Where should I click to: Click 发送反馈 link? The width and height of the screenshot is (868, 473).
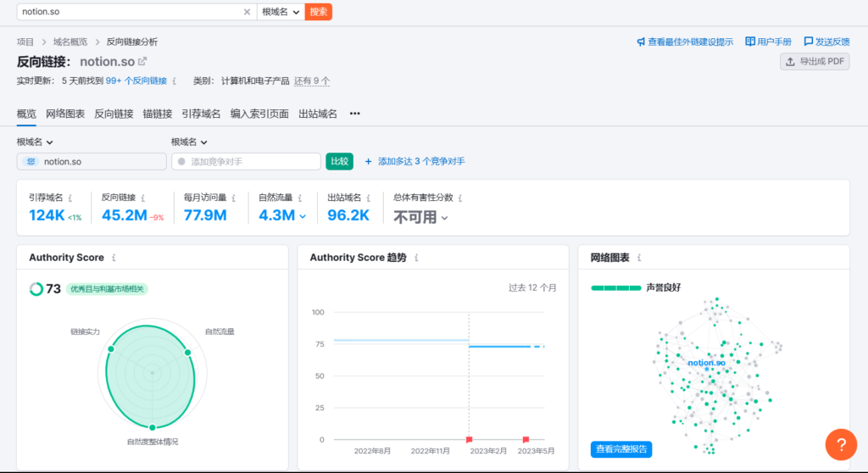[x=832, y=42]
